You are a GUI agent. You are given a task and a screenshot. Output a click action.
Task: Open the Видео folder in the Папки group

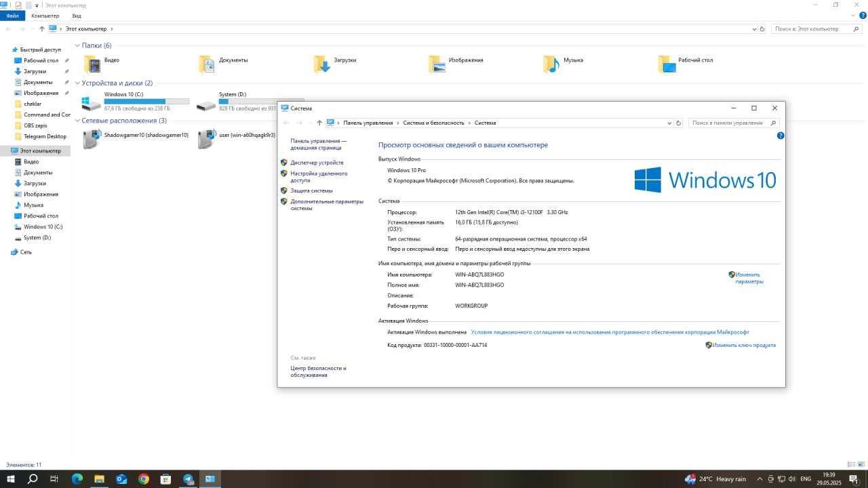click(102, 63)
